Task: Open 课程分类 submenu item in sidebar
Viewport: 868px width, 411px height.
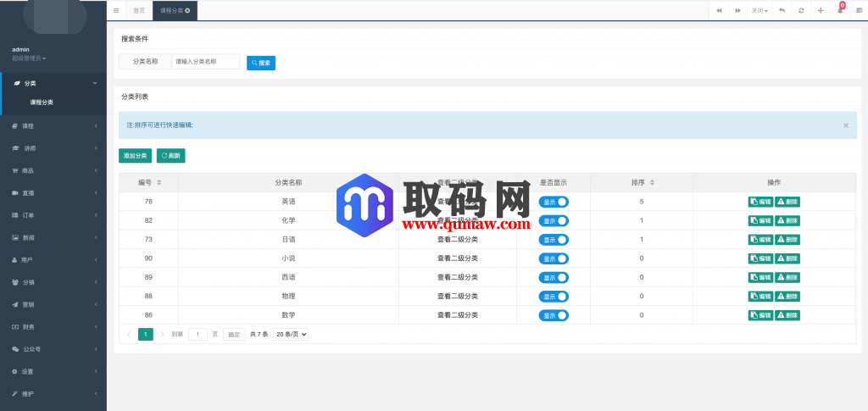Action: click(42, 103)
